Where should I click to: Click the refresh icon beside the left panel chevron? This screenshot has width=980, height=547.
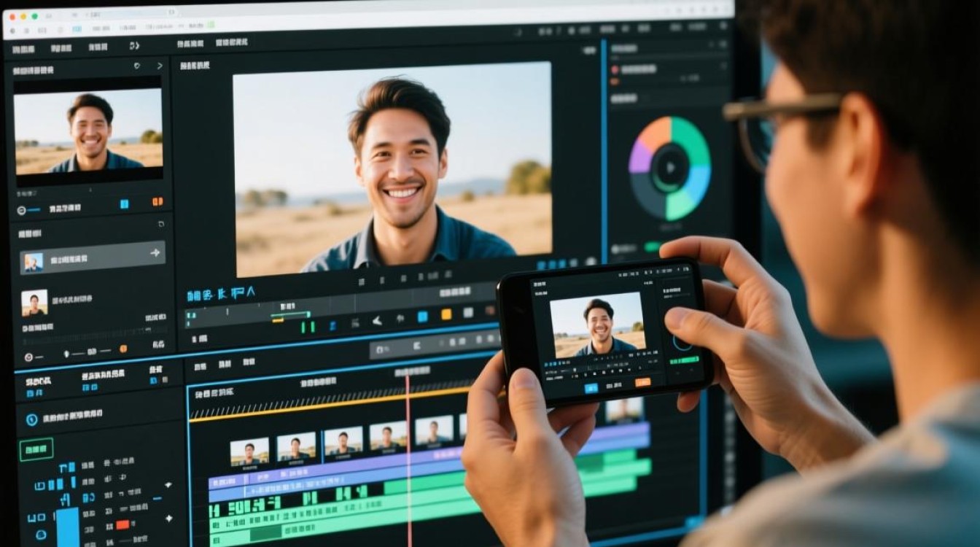click(x=136, y=66)
